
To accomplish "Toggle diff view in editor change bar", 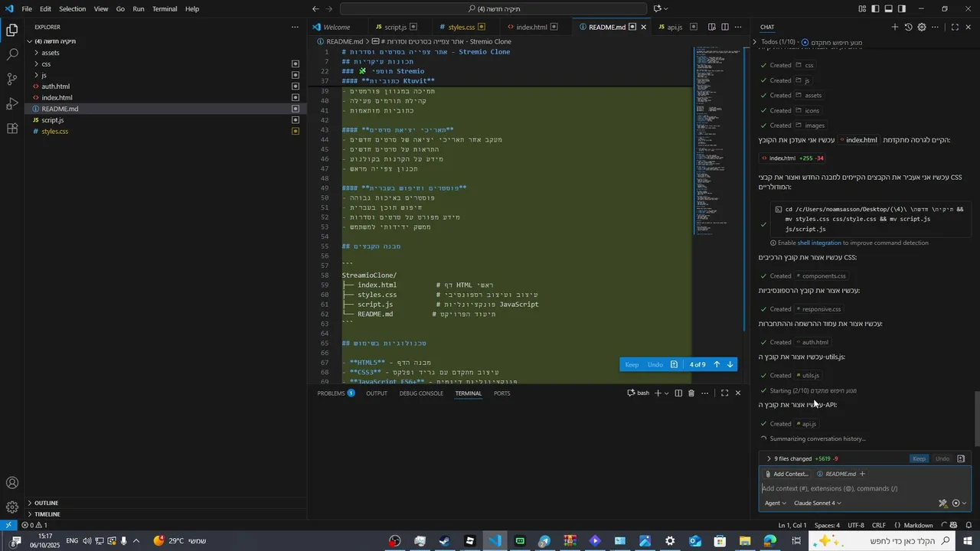I will pos(674,364).
